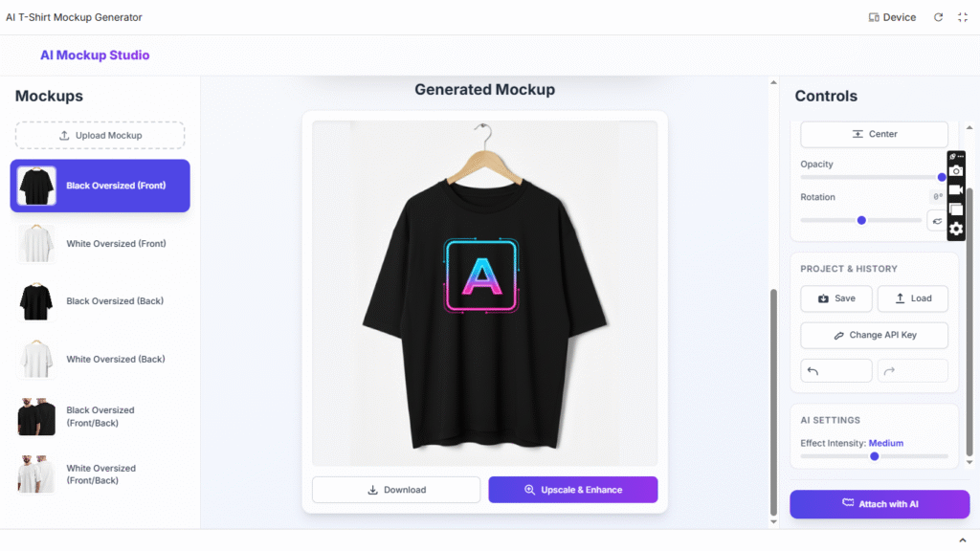The image size is (980, 551).
Task: Click the Change API Key button
Action: click(x=875, y=336)
